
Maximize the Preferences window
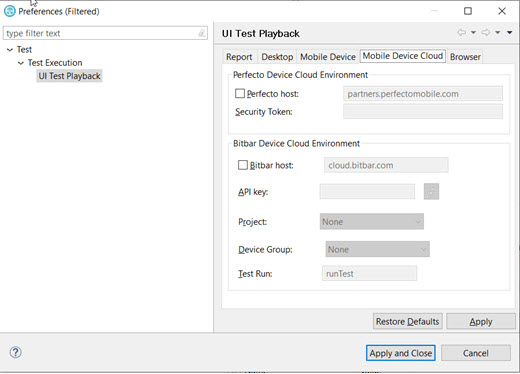pyautogui.click(x=468, y=11)
